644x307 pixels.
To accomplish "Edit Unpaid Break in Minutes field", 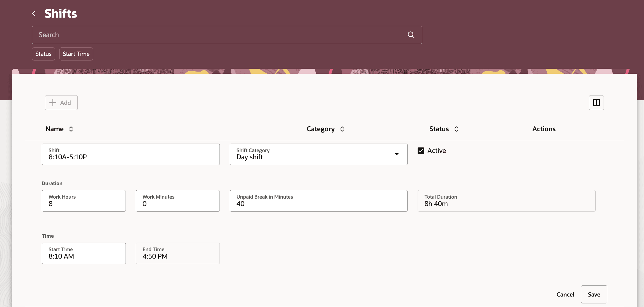I will pyautogui.click(x=318, y=201).
